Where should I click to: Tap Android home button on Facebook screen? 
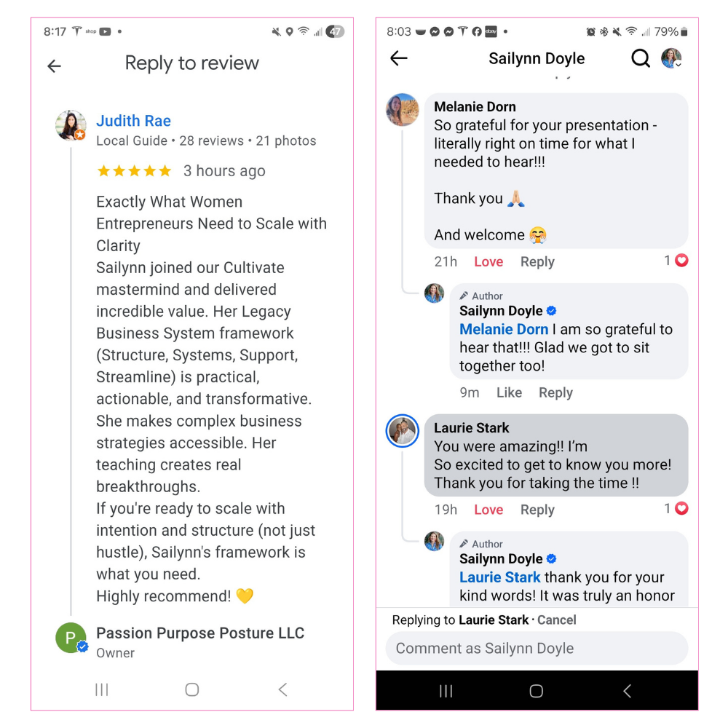coord(537,691)
